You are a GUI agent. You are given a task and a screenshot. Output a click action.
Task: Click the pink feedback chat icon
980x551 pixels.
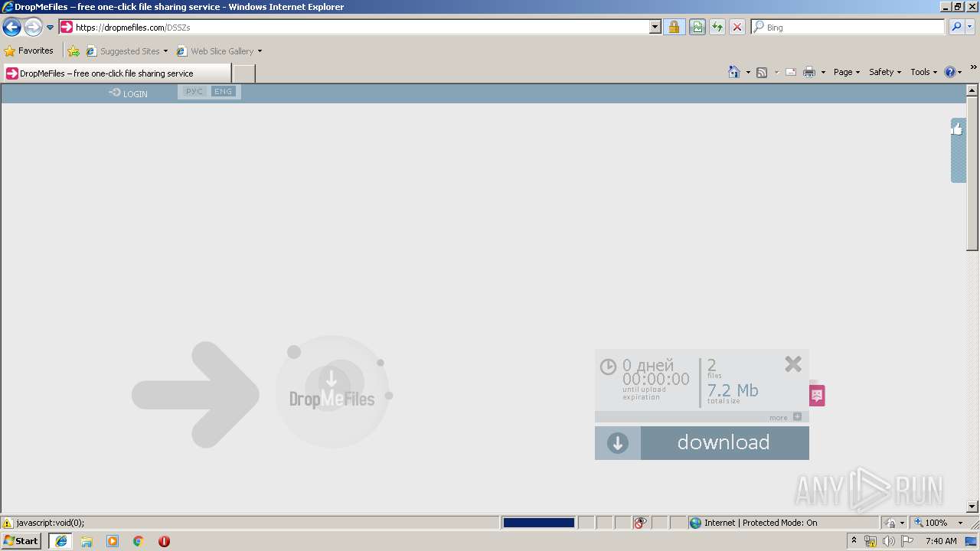tap(817, 395)
